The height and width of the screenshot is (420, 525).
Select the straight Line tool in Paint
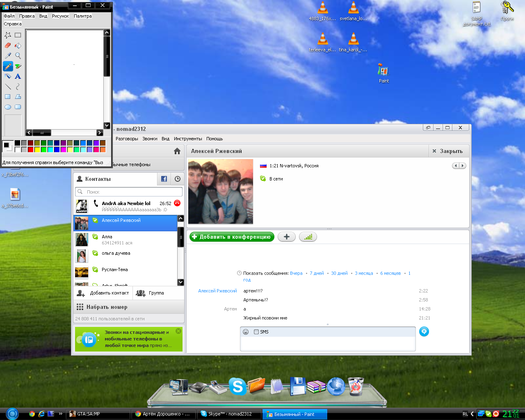[x=8, y=87]
